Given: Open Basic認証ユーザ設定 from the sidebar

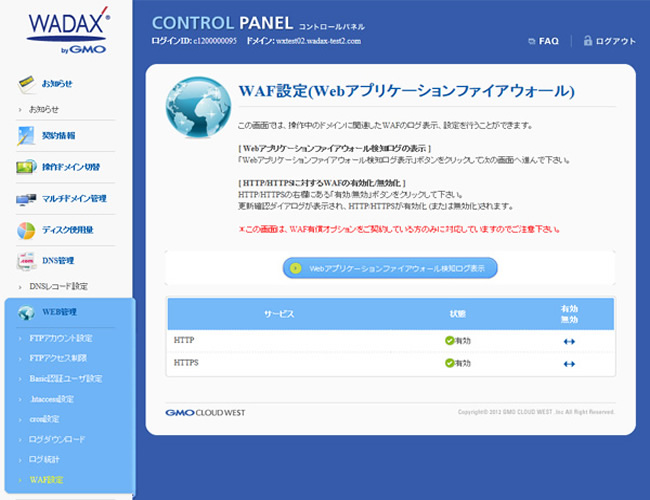Looking at the screenshot, I should (66, 379).
